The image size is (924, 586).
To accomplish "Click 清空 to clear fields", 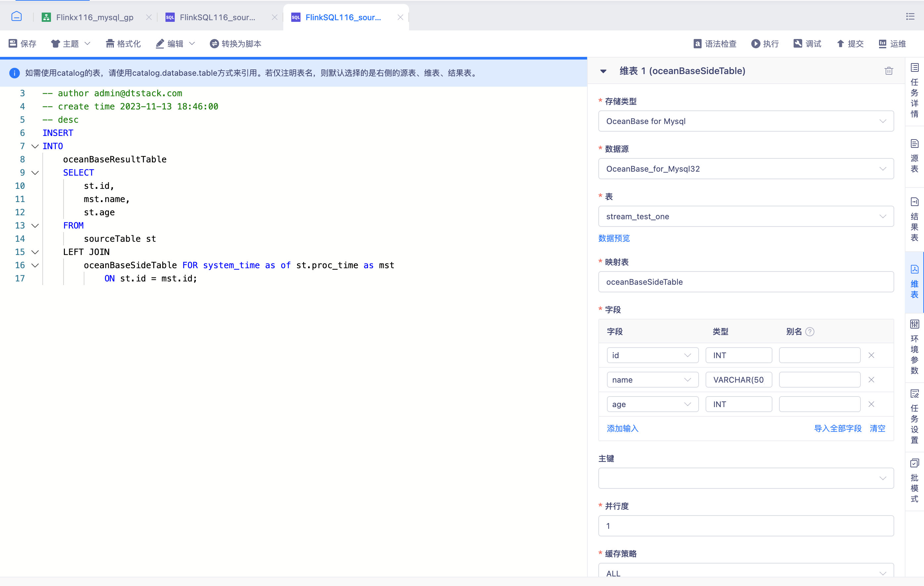I will click(877, 428).
